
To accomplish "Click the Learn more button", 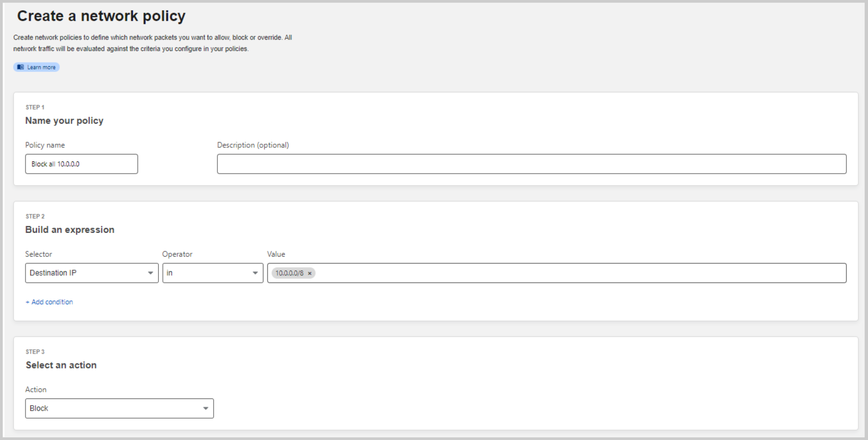I will [x=36, y=67].
